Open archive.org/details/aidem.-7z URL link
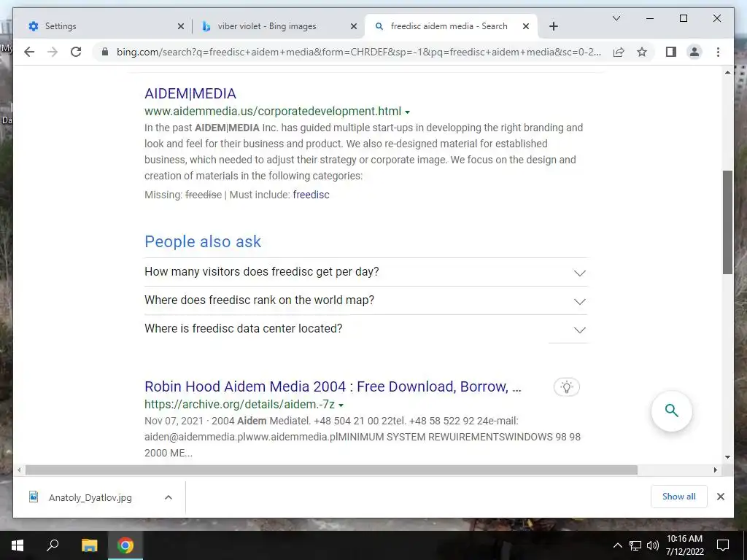 239,404
